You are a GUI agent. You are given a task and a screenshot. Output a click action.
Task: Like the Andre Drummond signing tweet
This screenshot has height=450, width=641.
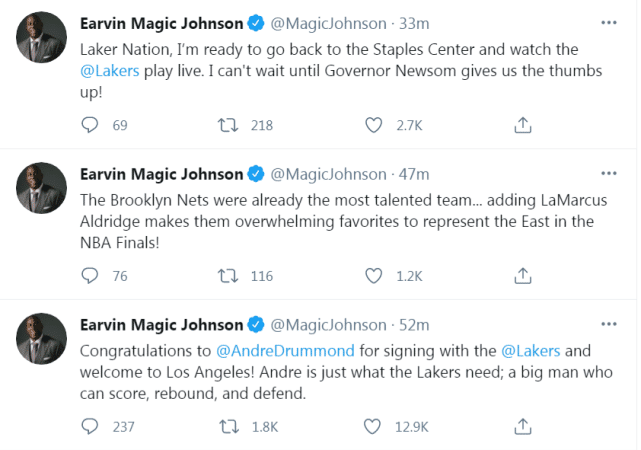pos(374,426)
